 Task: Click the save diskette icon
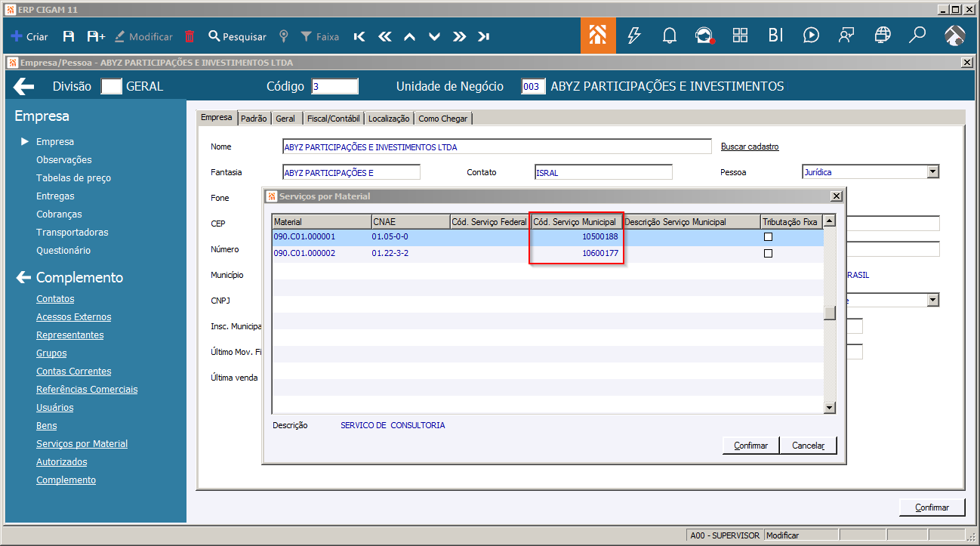(69, 36)
